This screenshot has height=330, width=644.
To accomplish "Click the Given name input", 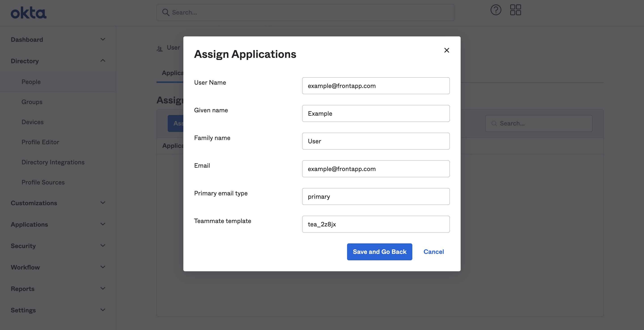I will (376, 113).
